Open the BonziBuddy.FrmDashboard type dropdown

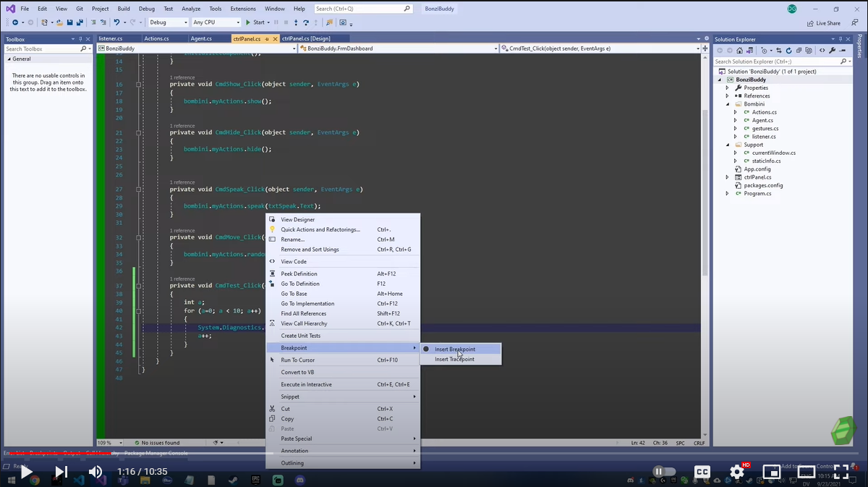click(x=398, y=48)
